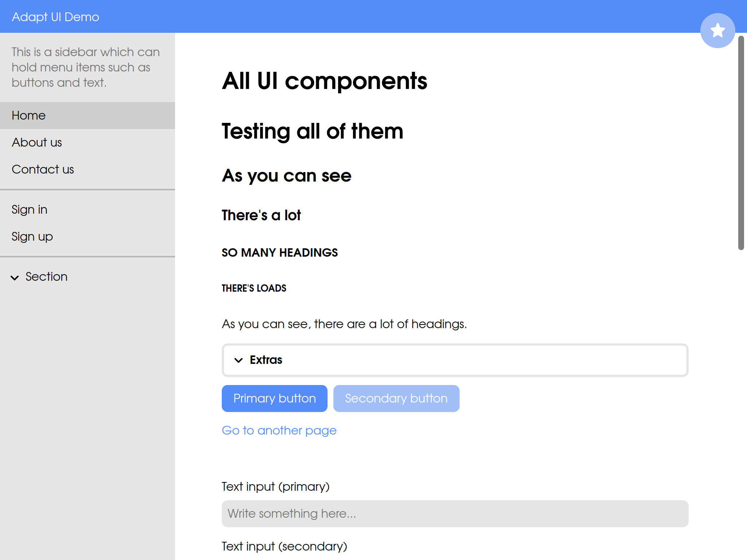Focus the Write something here text field
This screenshot has height=560, width=747.
click(x=455, y=513)
